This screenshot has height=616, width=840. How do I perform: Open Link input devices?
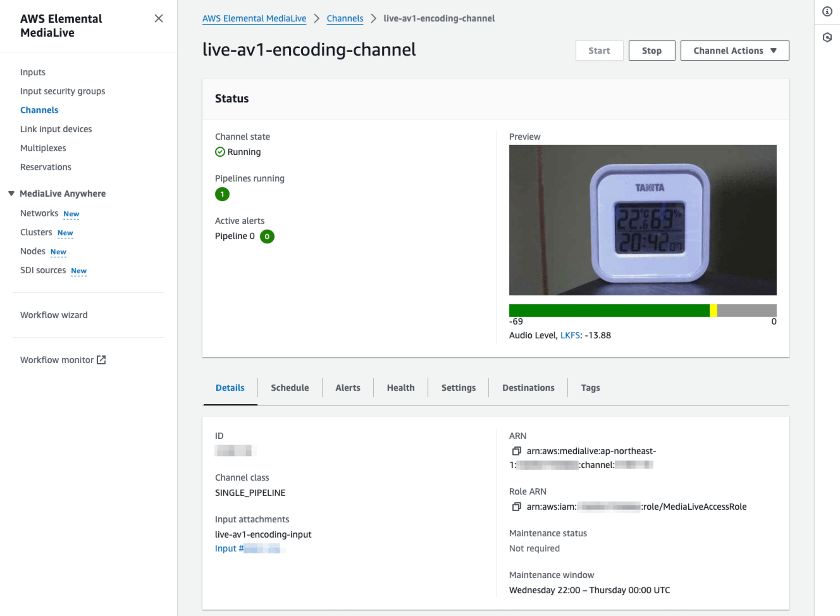coord(56,129)
